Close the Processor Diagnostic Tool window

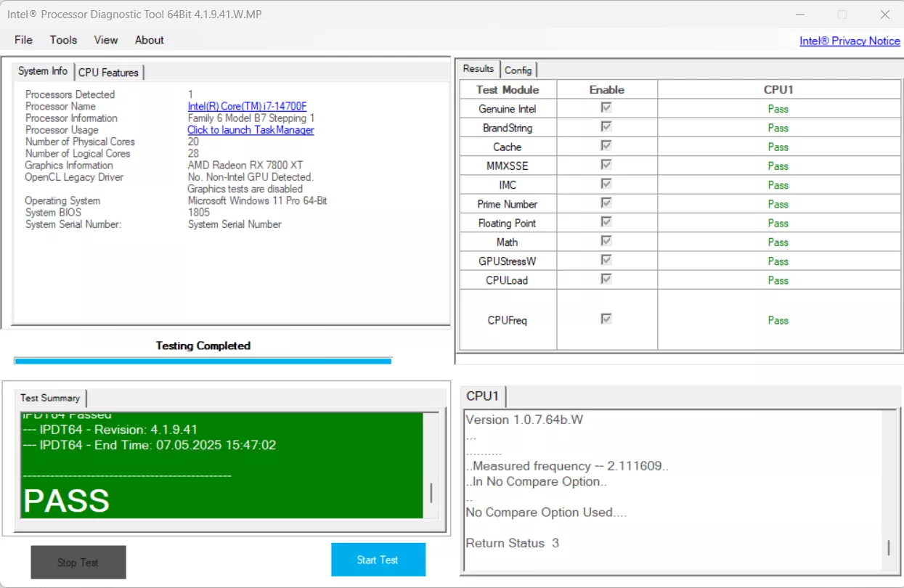(x=884, y=14)
